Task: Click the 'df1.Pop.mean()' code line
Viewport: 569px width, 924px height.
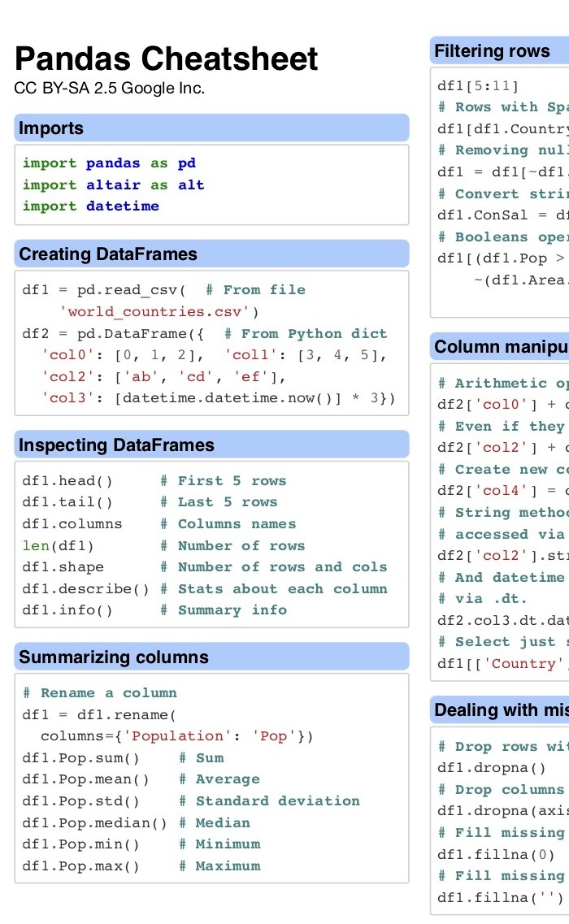Action: click(85, 779)
